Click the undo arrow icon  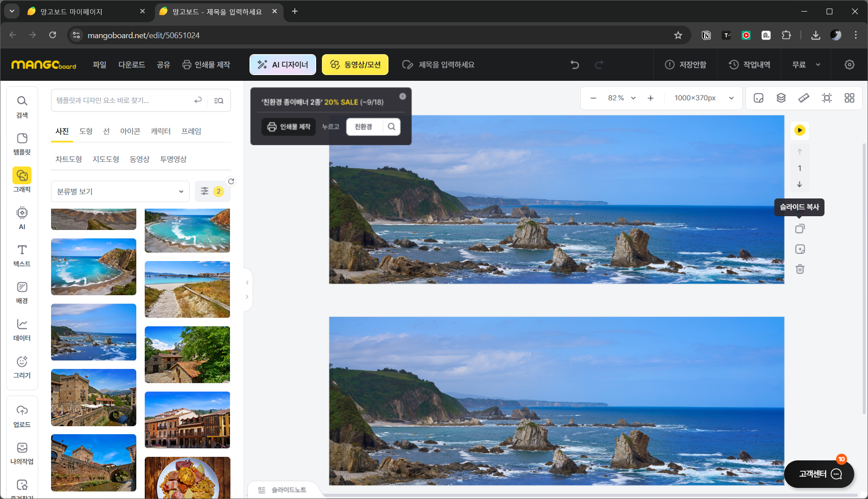click(x=575, y=65)
